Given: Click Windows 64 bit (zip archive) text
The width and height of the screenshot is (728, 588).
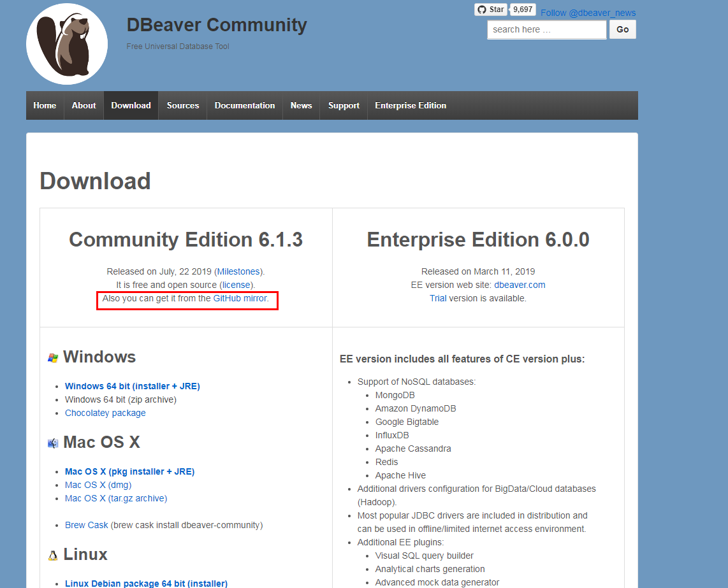Looking at the screenshot, I should coord(120,399).
